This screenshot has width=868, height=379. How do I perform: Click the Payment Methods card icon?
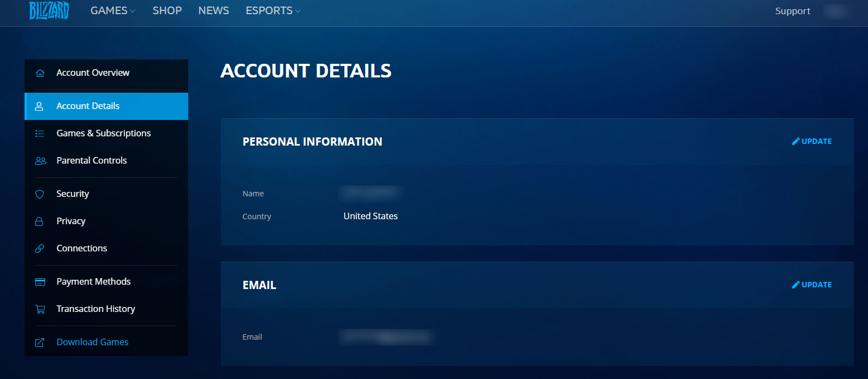click(40, 282)
